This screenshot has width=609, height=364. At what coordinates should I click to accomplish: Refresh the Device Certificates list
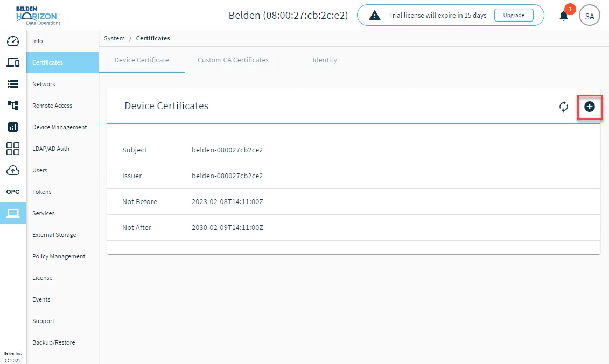coord(564,107)
